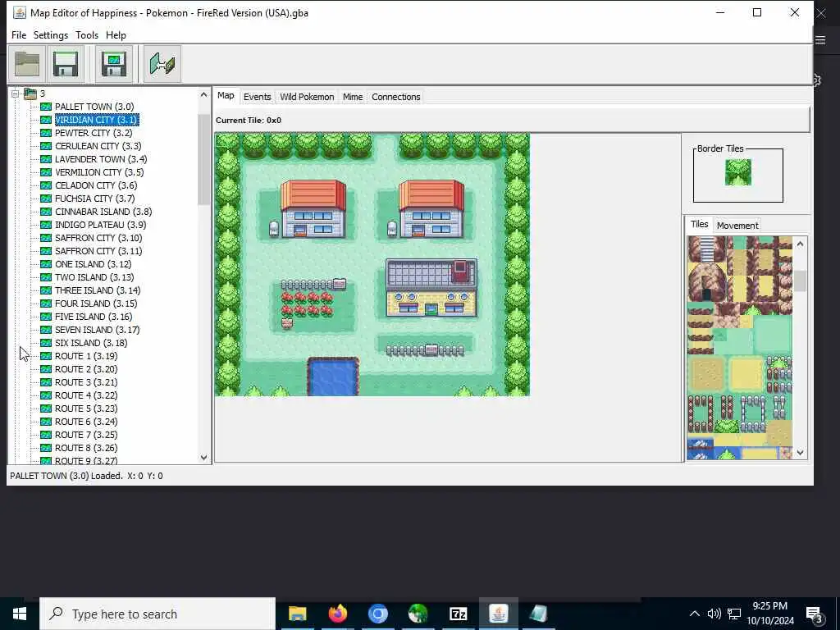The width and height of the screenshot is (840, 630).
Task: Select FUCHSIA CITY (3.7) map entry
Action: (x=95, y=199)
